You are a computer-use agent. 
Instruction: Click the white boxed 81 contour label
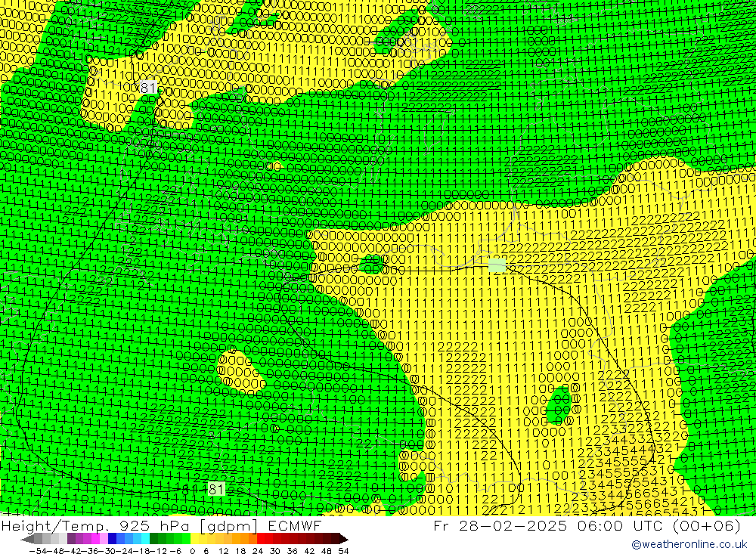[148, 87]
